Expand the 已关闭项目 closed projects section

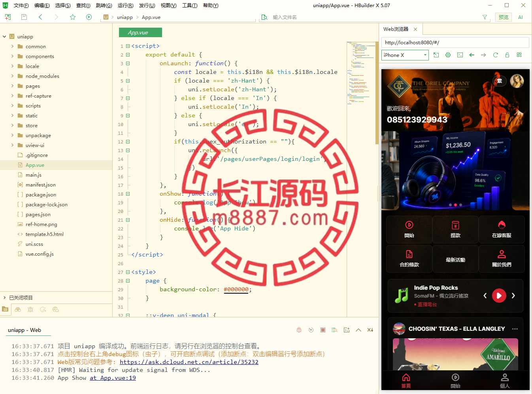tap(4, 298)
